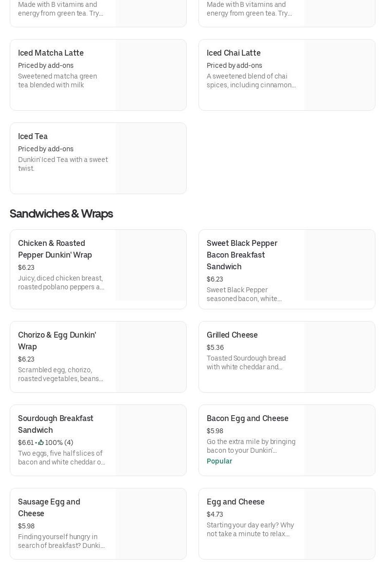Image resolution: width=392 pixels, height=564 pixels.
Task: Click the Iced Tea image thumbnail
Action: click(151, 158)
